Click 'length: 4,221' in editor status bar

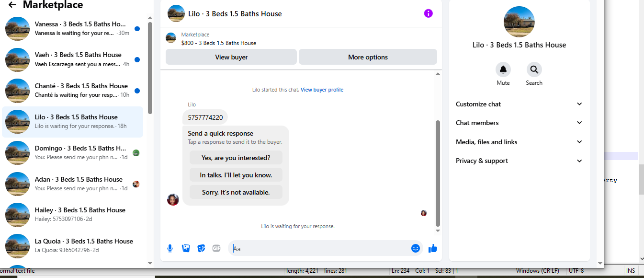(x=303, y=271)
